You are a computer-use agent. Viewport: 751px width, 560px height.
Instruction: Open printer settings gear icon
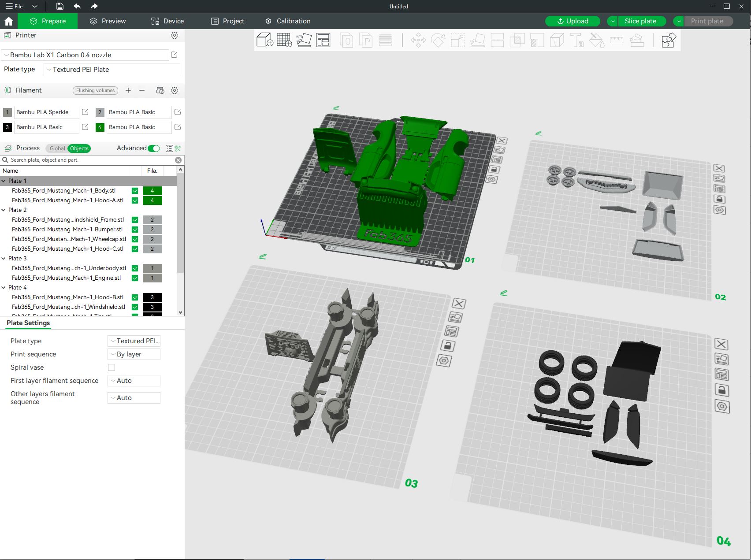tap(175, 35)
